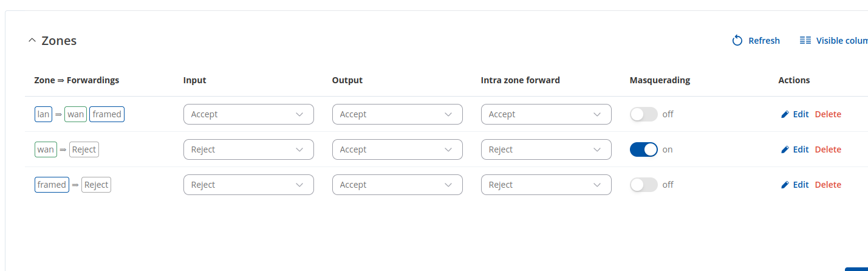Click the Visible columns grid icon
The width and height of the screenshot is (868, 271).
805,41
